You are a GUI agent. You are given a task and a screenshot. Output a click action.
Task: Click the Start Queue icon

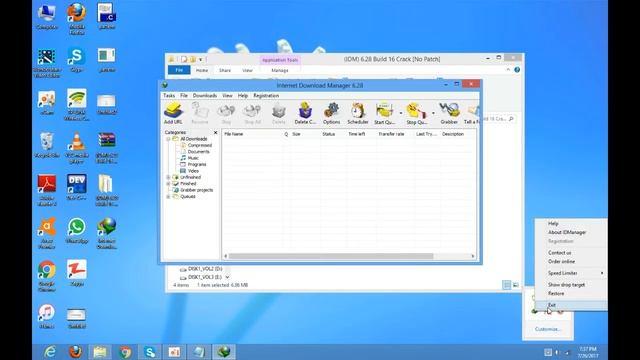coord(384,113)
